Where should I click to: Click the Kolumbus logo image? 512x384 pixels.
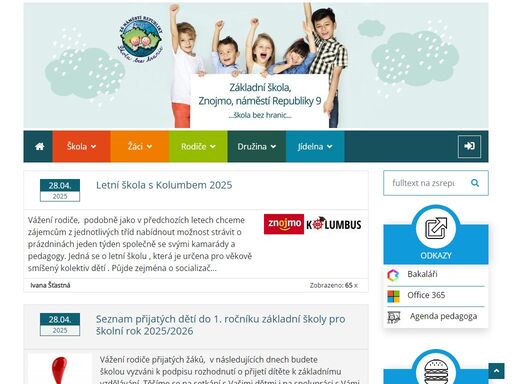(x=334, y=224)
